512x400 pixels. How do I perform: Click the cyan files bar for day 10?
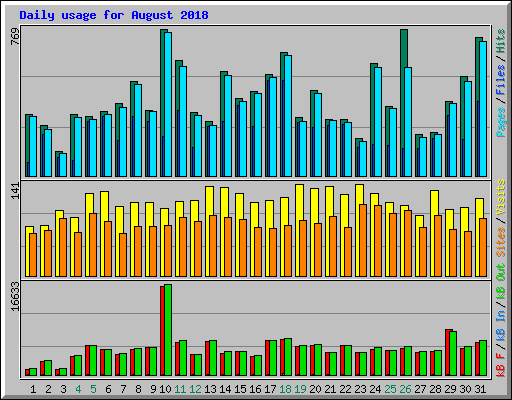[168, 105]
